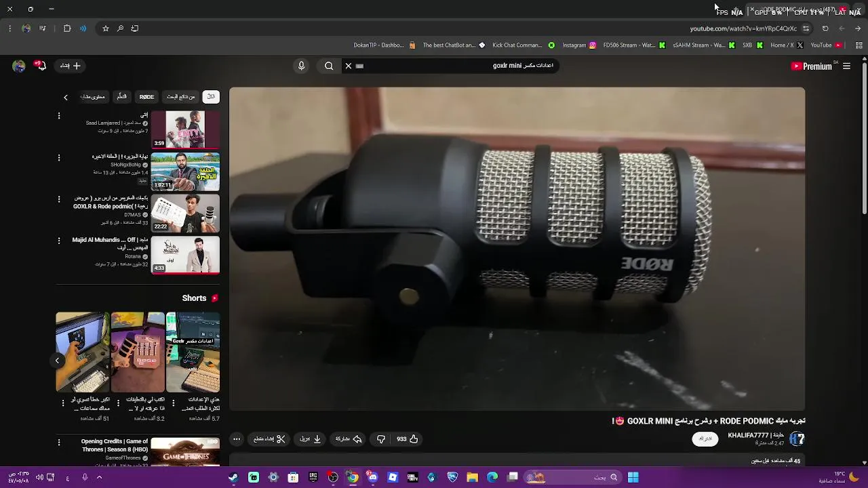Screen dimensions: 868x488
Task: Open the KHALIFA7777 channel avatar
Action: coord(797,439)
